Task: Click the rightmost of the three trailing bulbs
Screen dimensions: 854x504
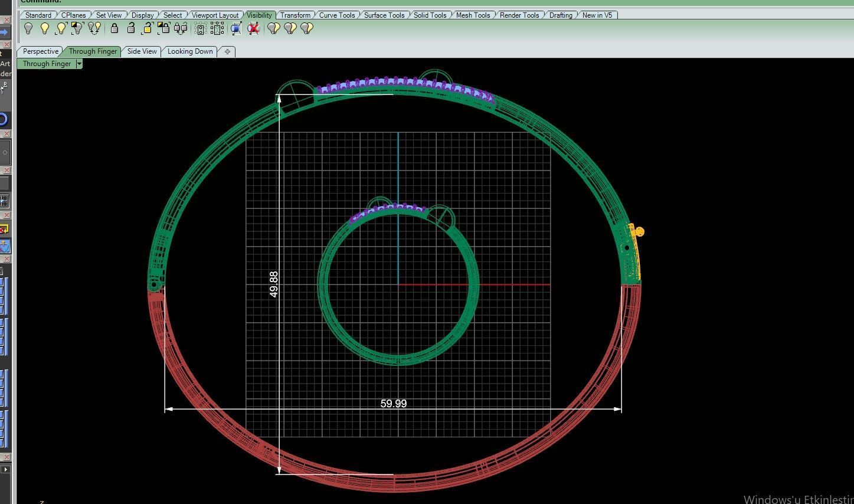Action: click(306, 28)
